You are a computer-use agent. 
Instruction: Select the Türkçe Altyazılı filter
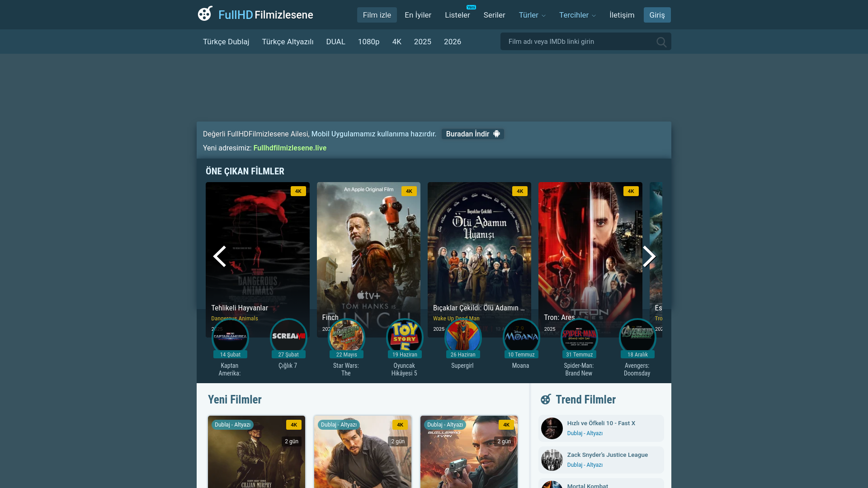pos(288,42)
